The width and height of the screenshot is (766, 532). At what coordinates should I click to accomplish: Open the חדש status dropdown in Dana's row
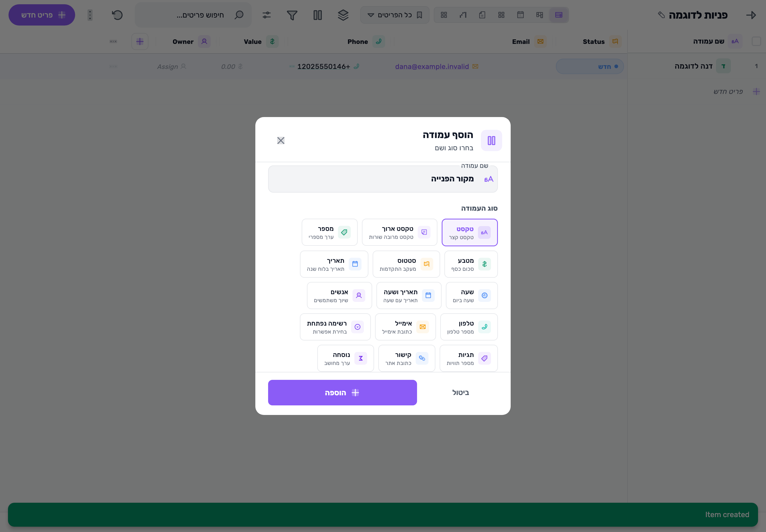[x=590, y=66]
